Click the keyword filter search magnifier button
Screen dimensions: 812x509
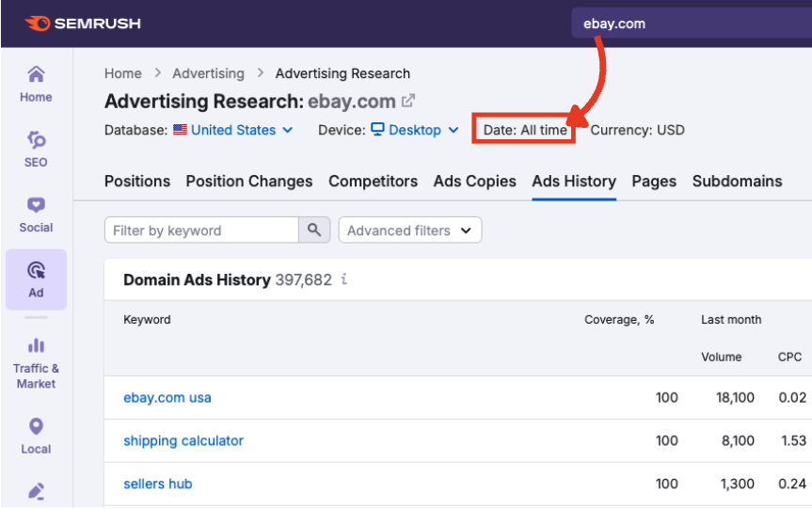tap(314, 231)
